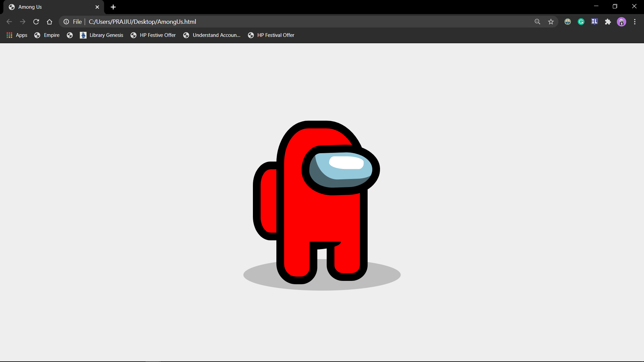Open the HP Festive Offer bookmark
This screenshot has width=644, height=362.
click(153, 35)
